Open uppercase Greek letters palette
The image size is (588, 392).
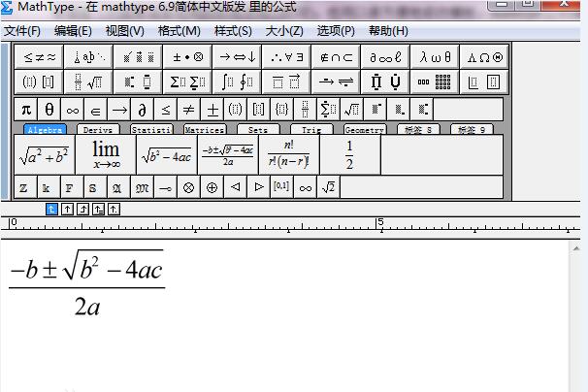[484, 57]
